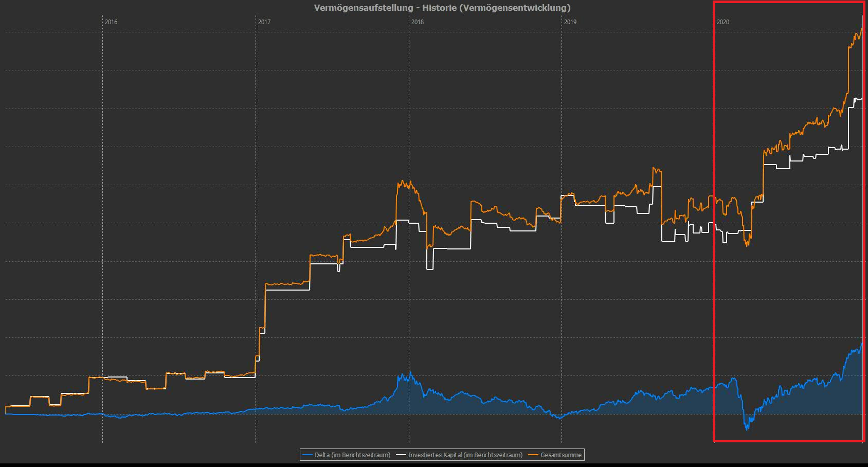The image size is (868, 467).
Task: Click the blue Delta legend line marker
Action: coord(308,455)
